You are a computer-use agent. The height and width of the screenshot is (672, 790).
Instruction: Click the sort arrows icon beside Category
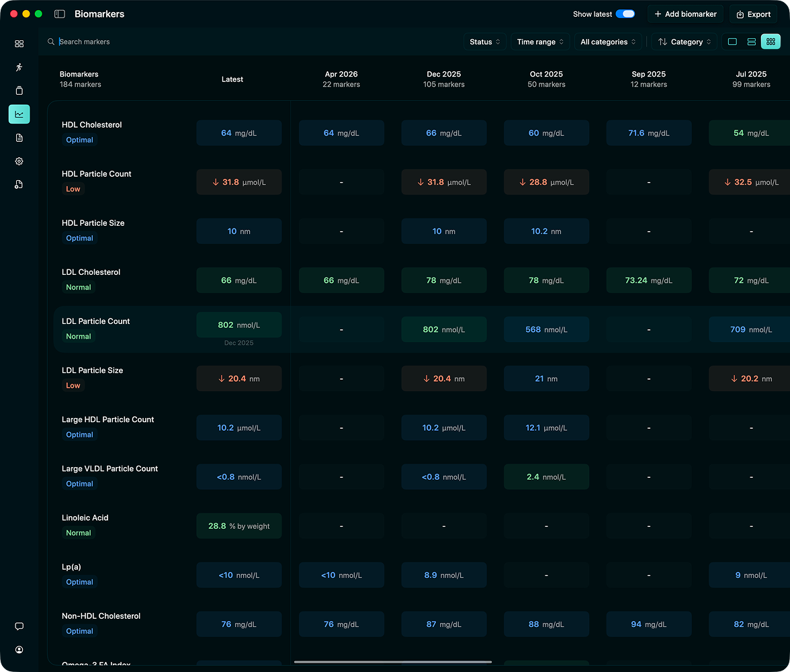(x=662, y=42)
